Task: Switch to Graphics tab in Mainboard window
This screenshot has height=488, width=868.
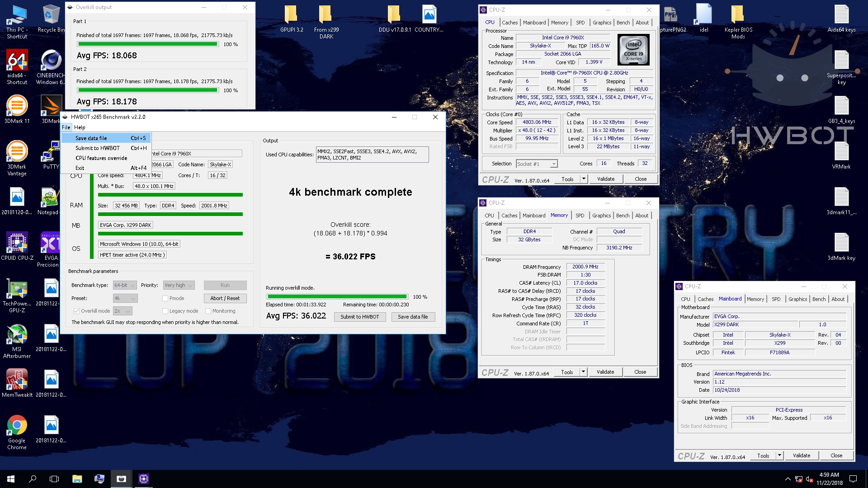Action: [x=797, y=299]
